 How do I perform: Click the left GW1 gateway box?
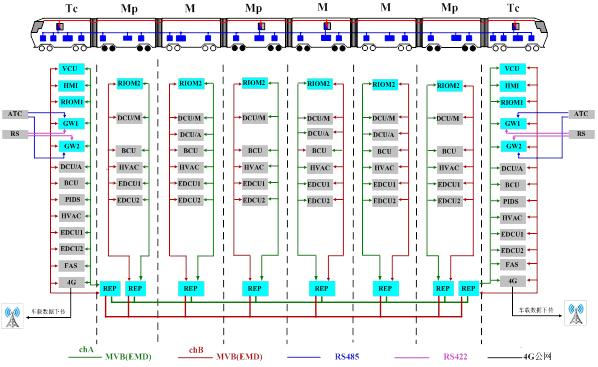(71, 124)
